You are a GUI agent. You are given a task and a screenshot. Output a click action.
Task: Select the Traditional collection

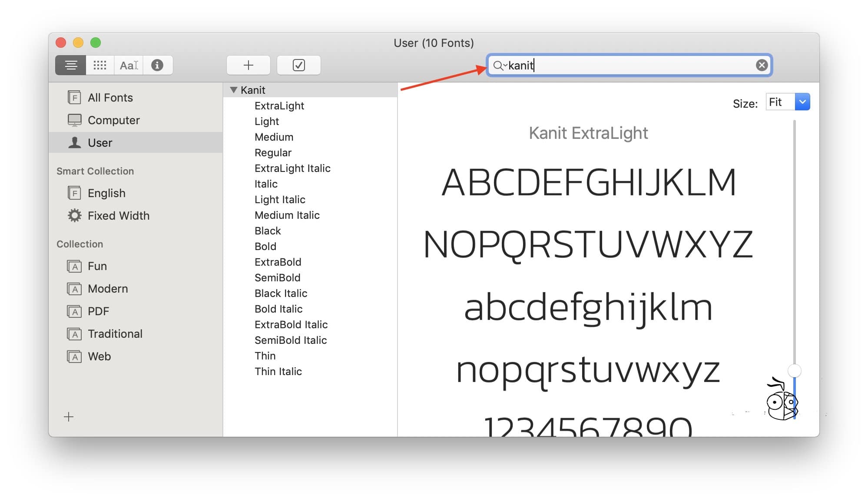(x=115, y=334)
